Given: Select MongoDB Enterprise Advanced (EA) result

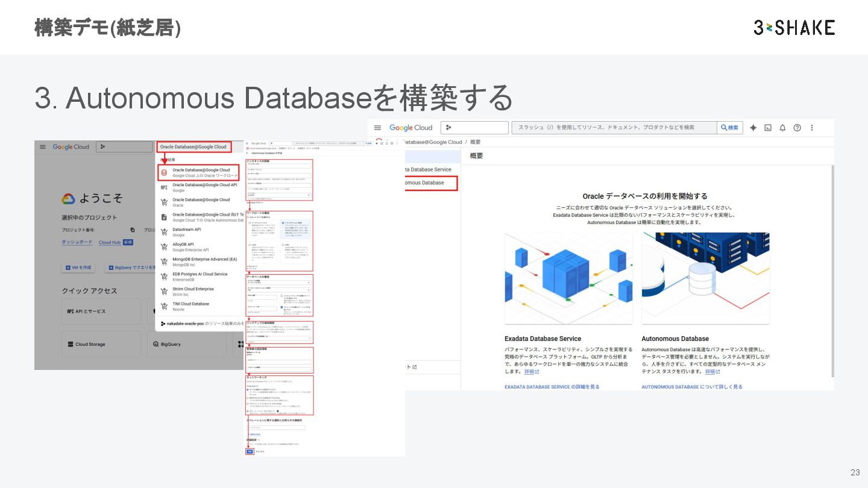Looking at the screenshot, I should [x=201, y=261].
